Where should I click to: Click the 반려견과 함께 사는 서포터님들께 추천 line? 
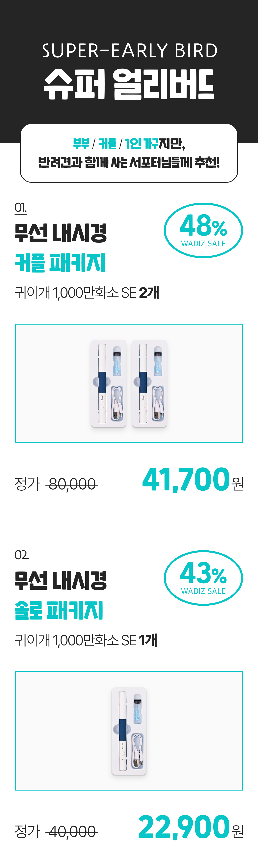[x=129, y=162]
